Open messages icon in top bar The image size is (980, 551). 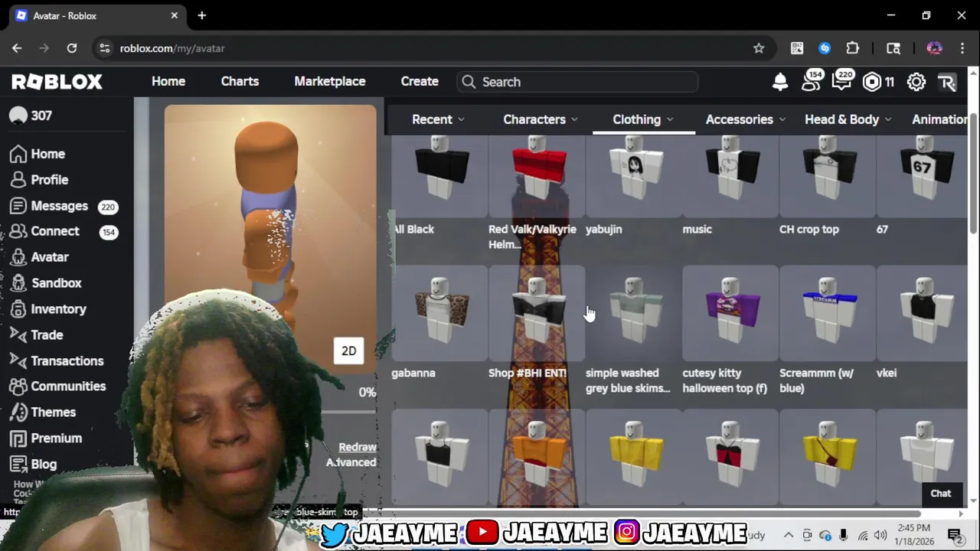click(842, 81)
